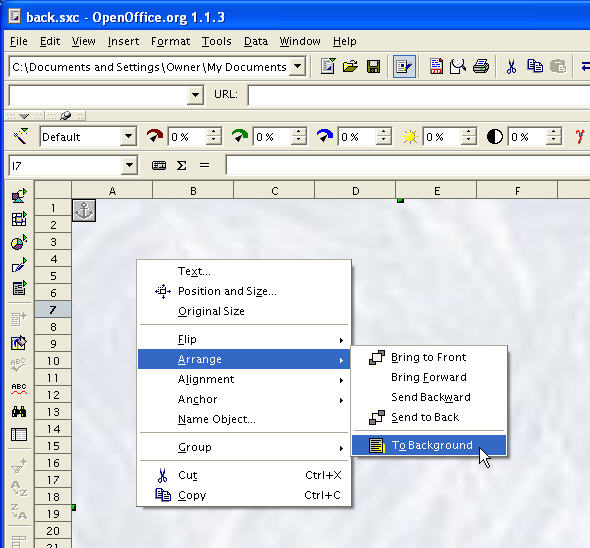This screenshot has height=548, width=590.
Task: Click the Show Draw Functions icon
Action: click(x=19, y=265)
